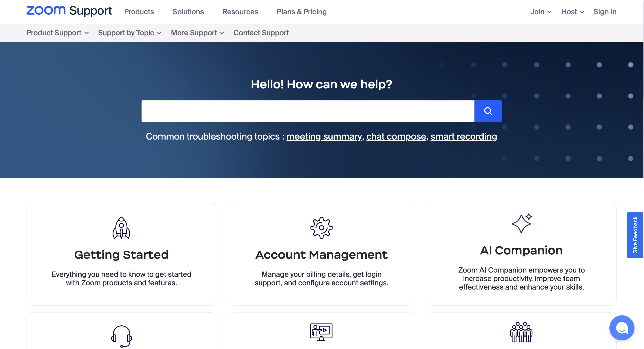
Task: Expand the Support by Topic dropdown
Action: (x=130, y=33)
